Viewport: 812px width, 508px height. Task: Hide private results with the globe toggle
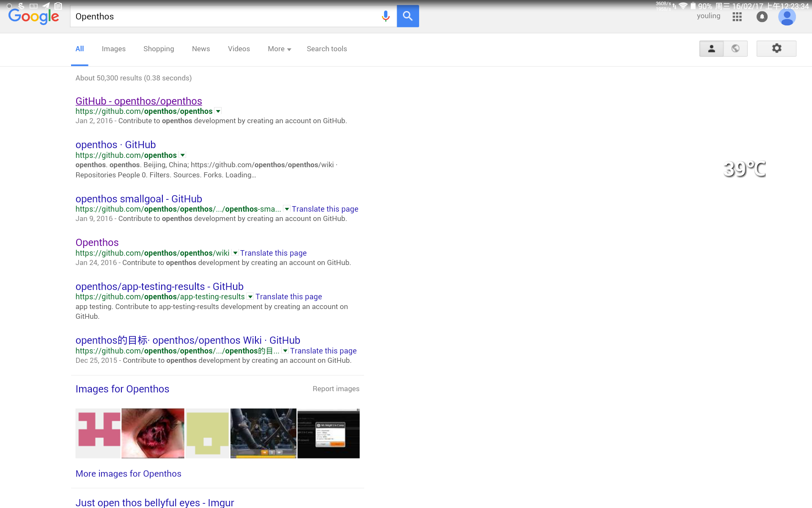pyautogui.click(x=735, y=49)
